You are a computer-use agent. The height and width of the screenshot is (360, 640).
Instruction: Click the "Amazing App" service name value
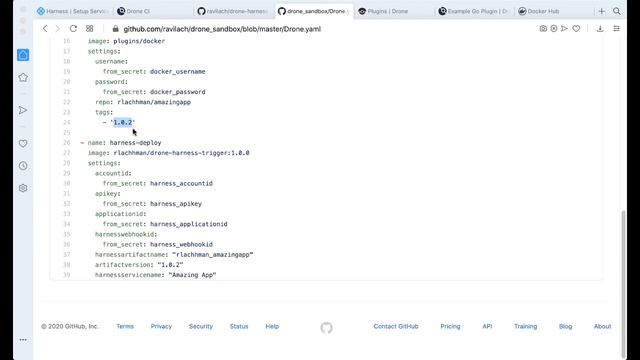(x=192, y=275)
